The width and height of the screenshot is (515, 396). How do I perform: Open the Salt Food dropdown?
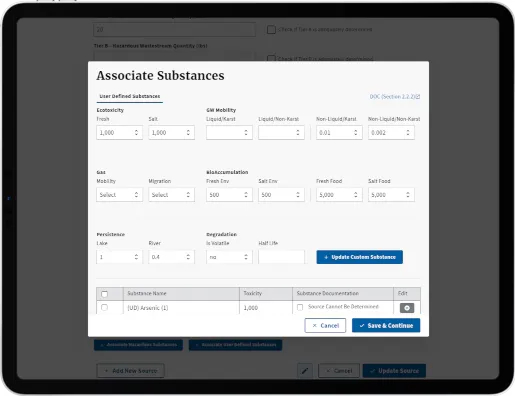(391, 195)
